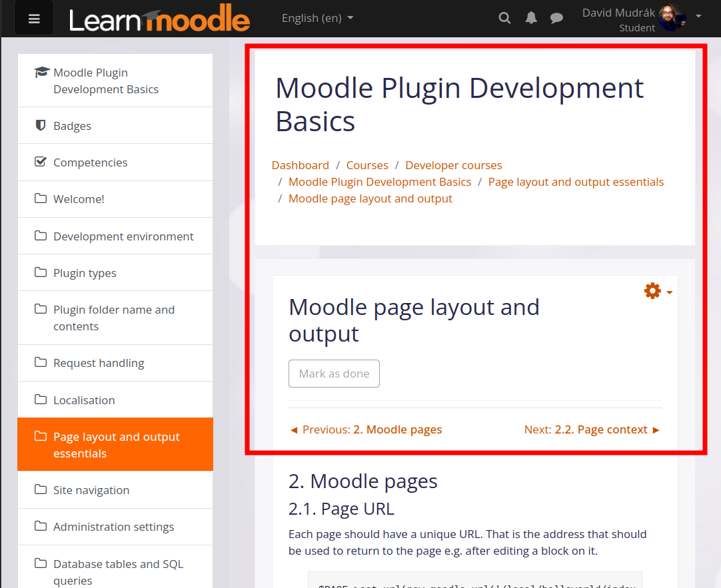This screenshot has width=721, height=588.
Task: Click the graduation cap course icon
Action: 41,72
